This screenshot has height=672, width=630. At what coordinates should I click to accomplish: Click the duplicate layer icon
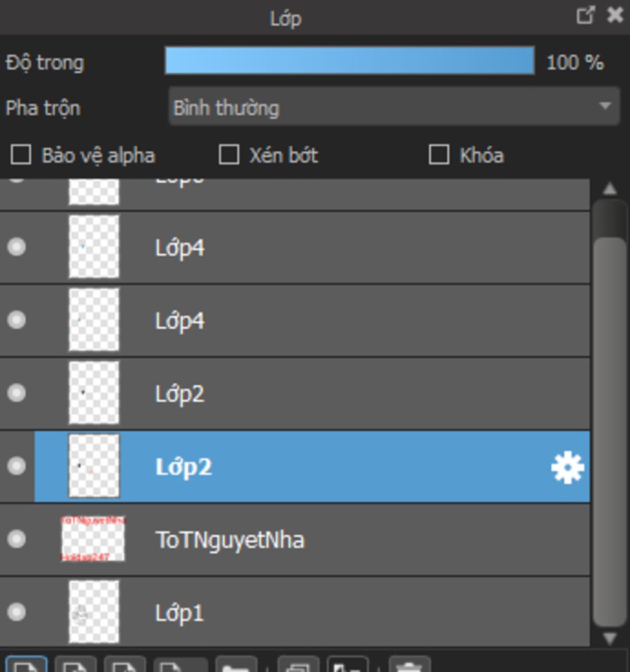[x=298, y=663]
